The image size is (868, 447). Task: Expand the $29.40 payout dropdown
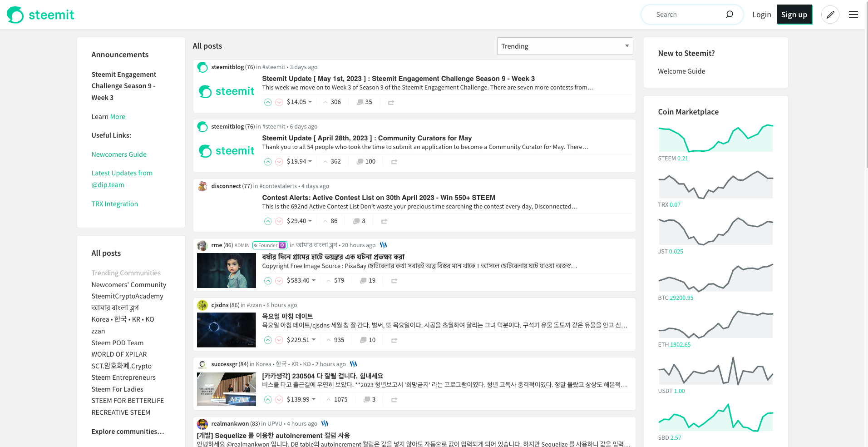(x=299, y=221)
